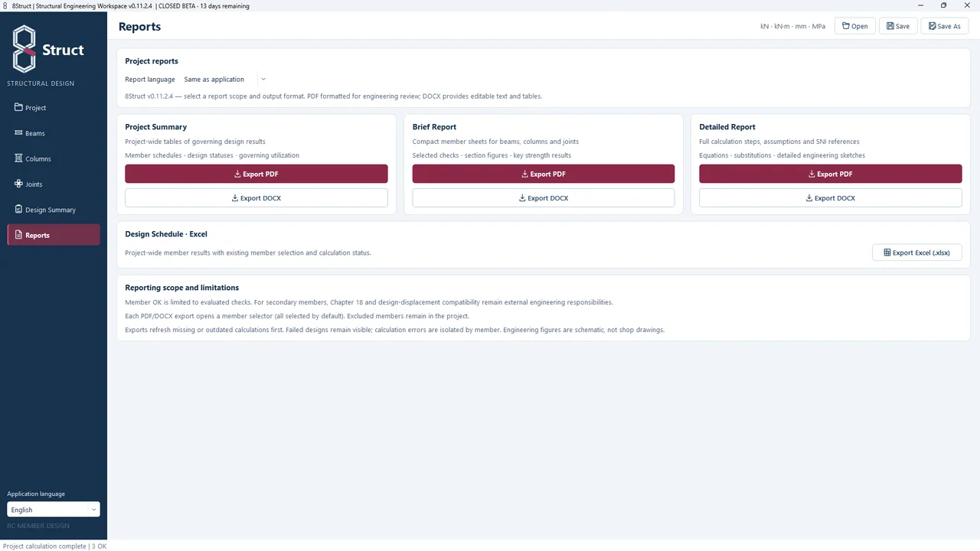The image size is (980, 551).
Task: Click the status bar text Project calculation complete
Action: pyautogui.click(x=44, y=546)
